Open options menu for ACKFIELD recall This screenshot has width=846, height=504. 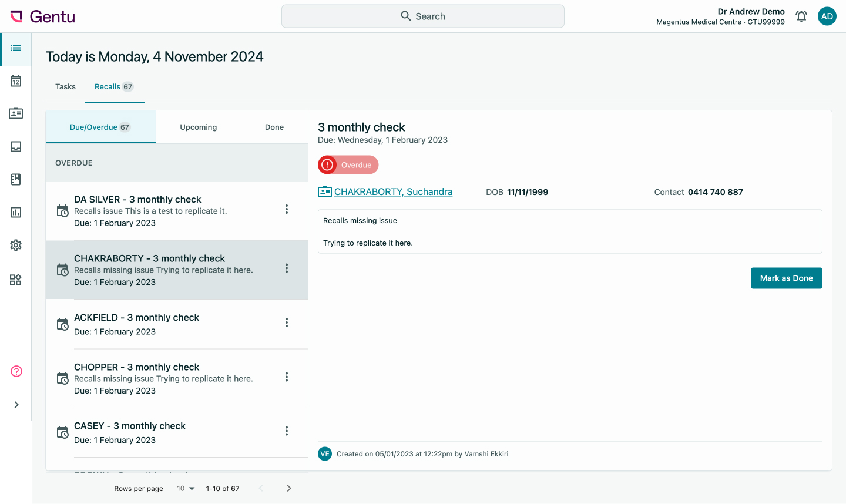tap(287, 322)
